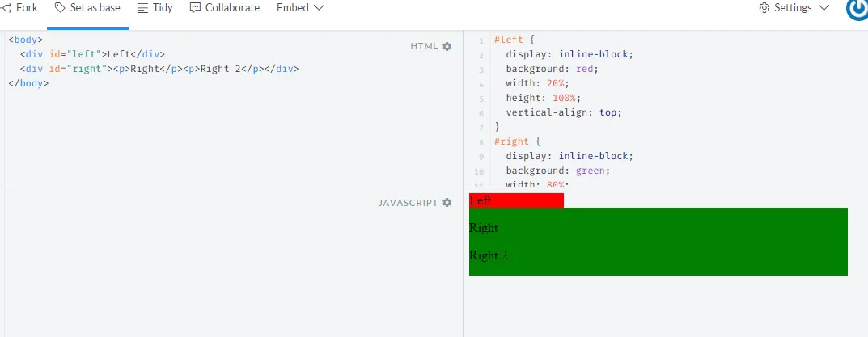Viewport: 868px width, 337px height.
Task: Click the Tidy lines icon
Action: (142, 8)
